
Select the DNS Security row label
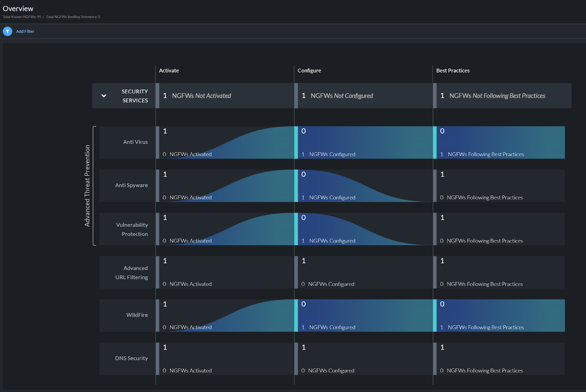pyautogui.click(x=131, y=359)
